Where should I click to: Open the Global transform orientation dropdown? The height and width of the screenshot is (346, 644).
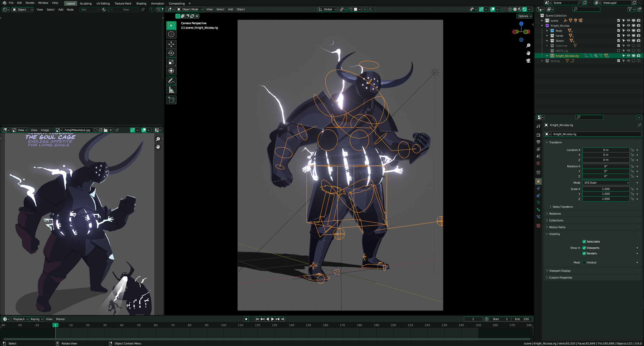pyautogui.click(x=327, y=9)
